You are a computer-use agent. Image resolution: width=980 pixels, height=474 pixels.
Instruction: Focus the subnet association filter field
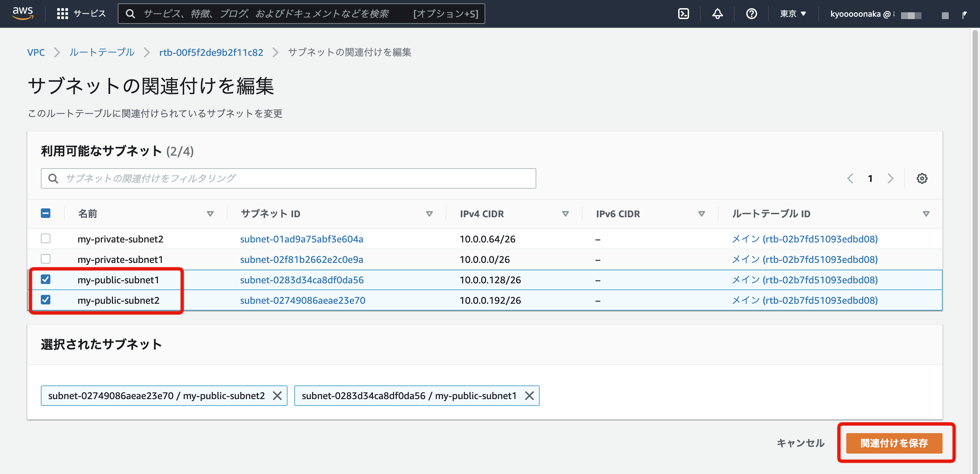point(288,178)
